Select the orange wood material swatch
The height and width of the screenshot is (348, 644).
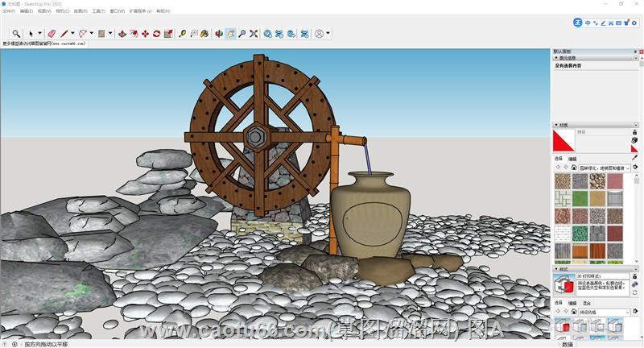click(580, 251)
